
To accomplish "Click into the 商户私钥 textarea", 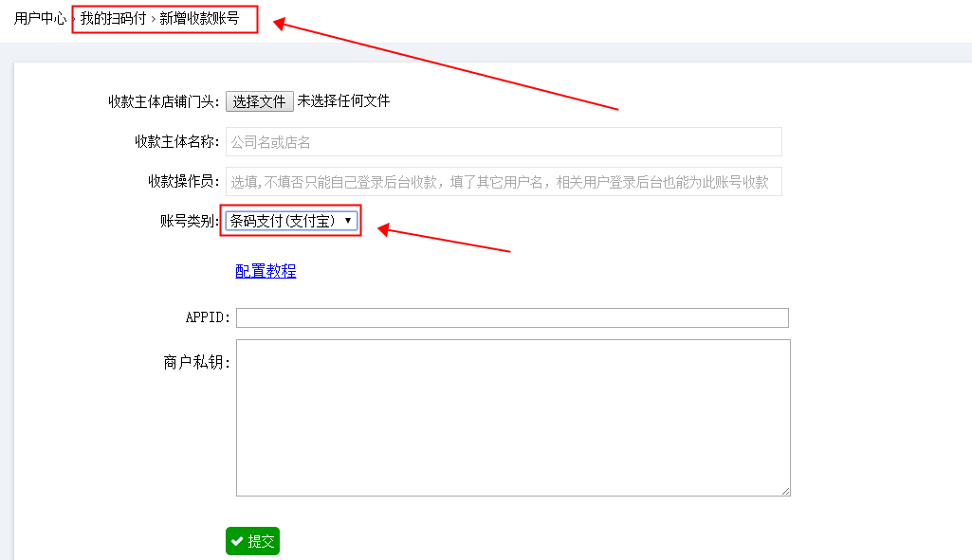I will pos(513,418).
